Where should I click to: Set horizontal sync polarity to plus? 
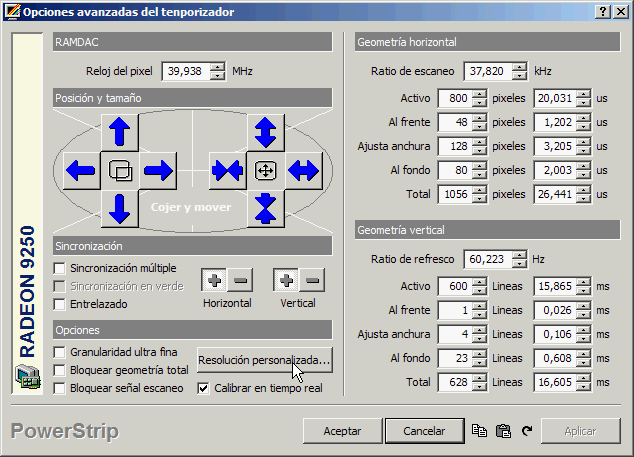[x=214, y=280]
